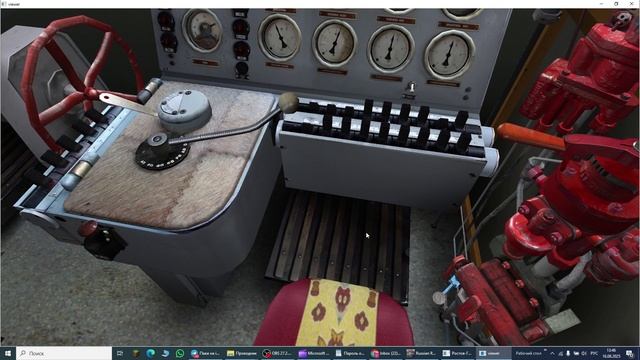Flip the lowest switch on the left console edge
This screenshot has height=360, width=640.
37,177
